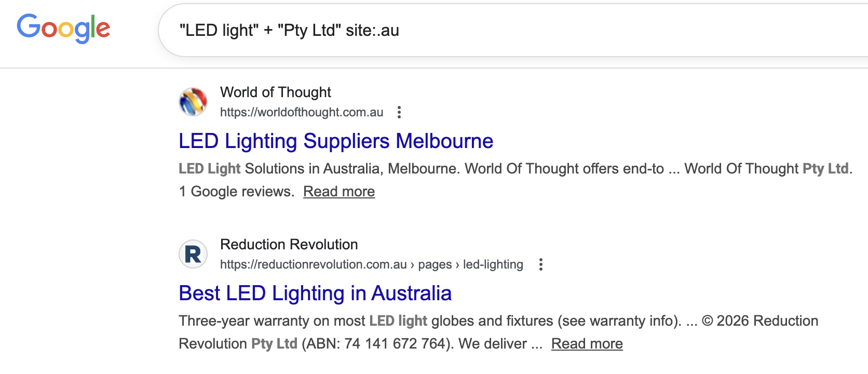Image resolution: width=868 pixels, height=374 pixels.
Task: Open the Best LED Lighting in Australia result
Action: (x=315, y=293)
